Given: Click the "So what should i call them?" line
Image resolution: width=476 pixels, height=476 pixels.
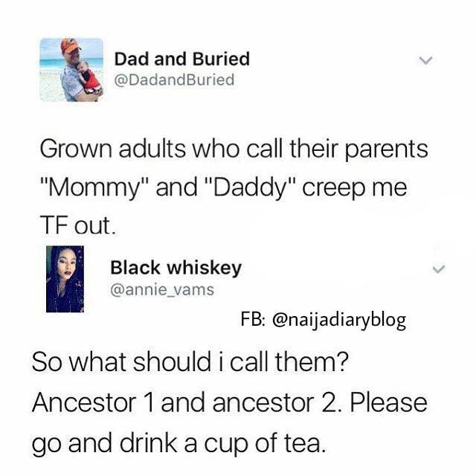Looking at the screenshot, I should pos(190,361).
